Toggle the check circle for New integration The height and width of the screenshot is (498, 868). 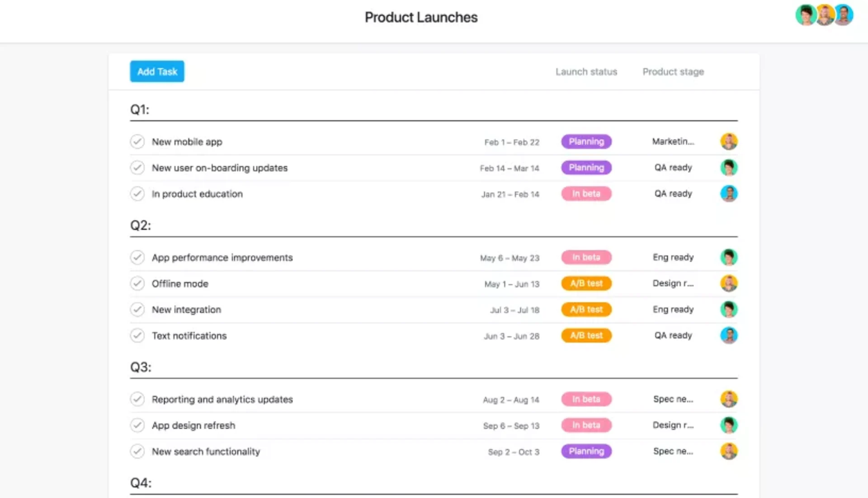point(137,309)
